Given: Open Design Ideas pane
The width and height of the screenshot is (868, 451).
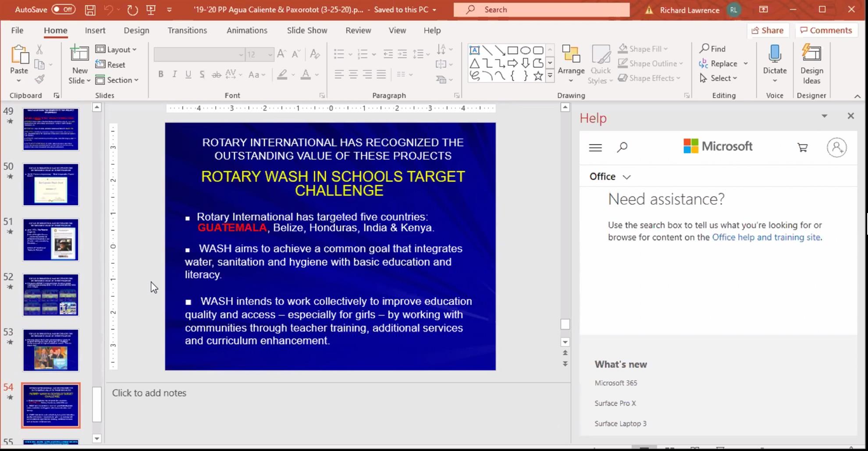Looking at the screenshot, I should 811,64.
